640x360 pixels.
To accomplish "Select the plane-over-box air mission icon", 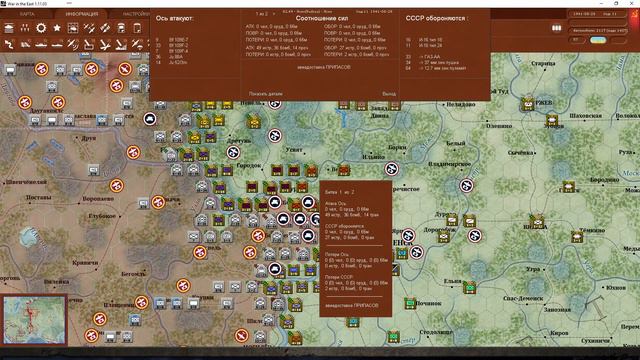I will click(89, 44).
